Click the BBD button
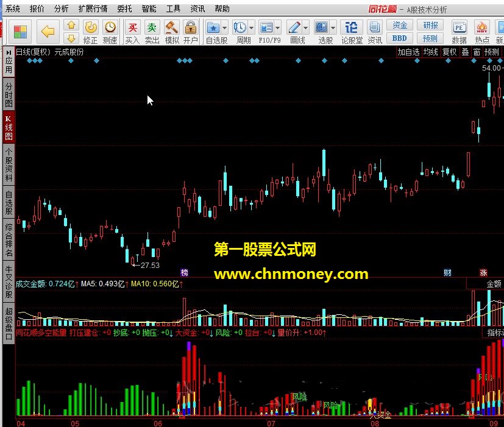The height and width of the screenshot is (427, 504). 400,38
